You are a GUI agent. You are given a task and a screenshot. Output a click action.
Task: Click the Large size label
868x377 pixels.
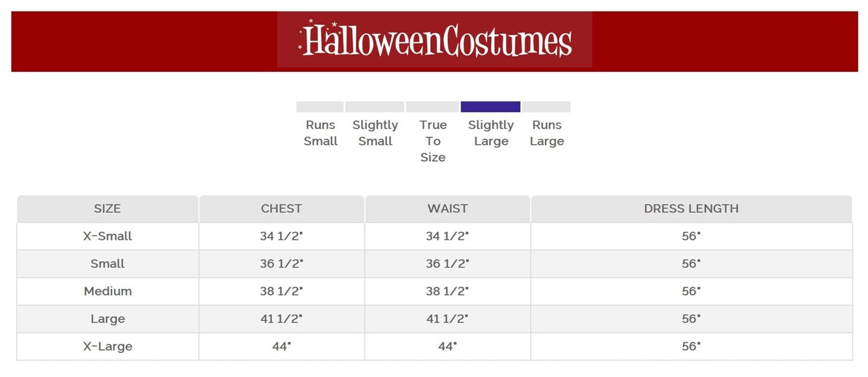pos(107,319)
